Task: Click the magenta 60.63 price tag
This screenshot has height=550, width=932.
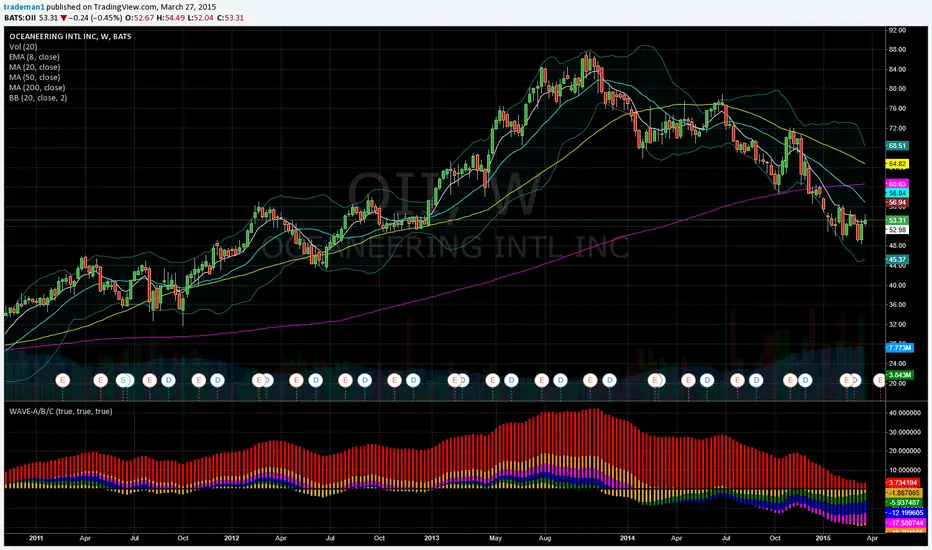Action: [896, 184]
